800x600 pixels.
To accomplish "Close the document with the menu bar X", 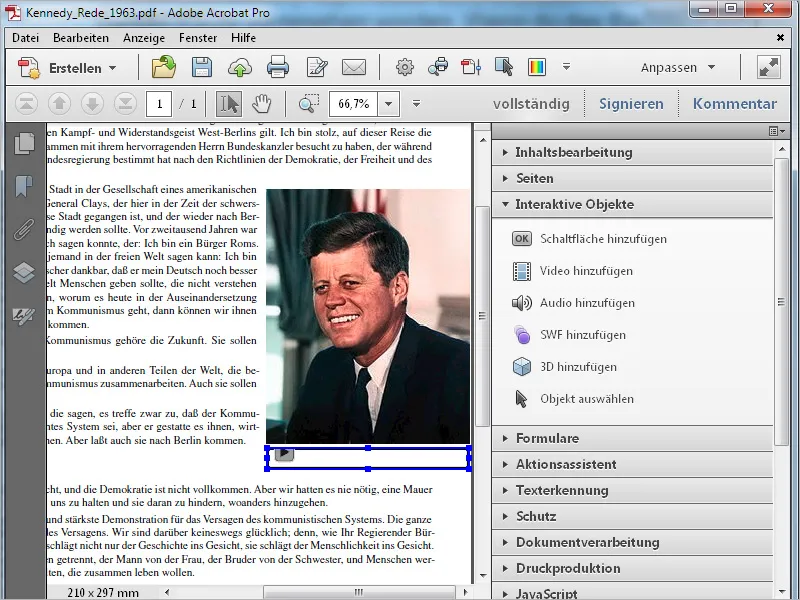I will 780,38.
